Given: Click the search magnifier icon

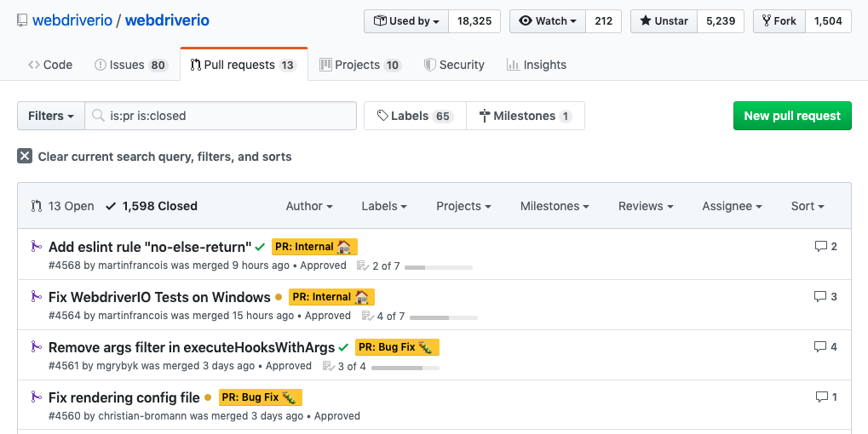Looking at the screenshot, I should click(98, 116).
